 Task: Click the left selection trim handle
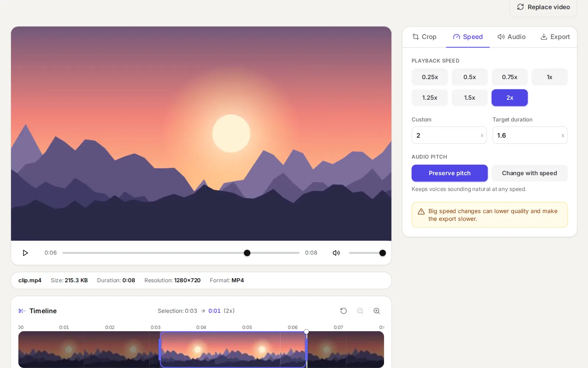[x=160, y=349]
